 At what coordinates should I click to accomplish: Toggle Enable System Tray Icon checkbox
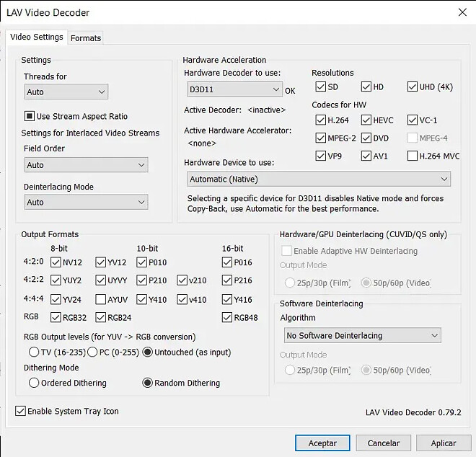click(20, 411)
